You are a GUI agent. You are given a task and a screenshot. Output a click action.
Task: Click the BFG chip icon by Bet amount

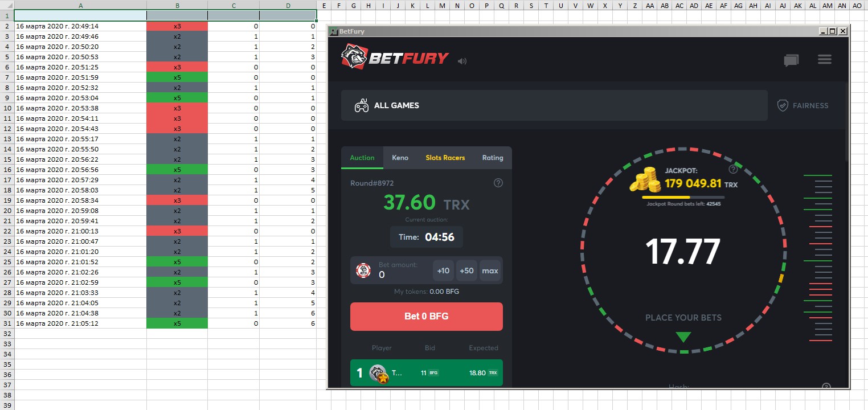coord(363,270)
